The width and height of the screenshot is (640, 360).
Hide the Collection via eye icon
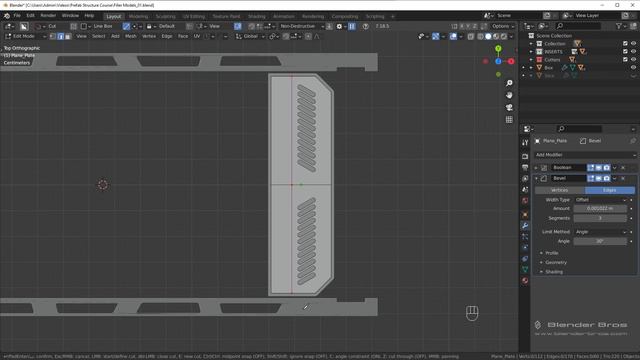[633, 44]
